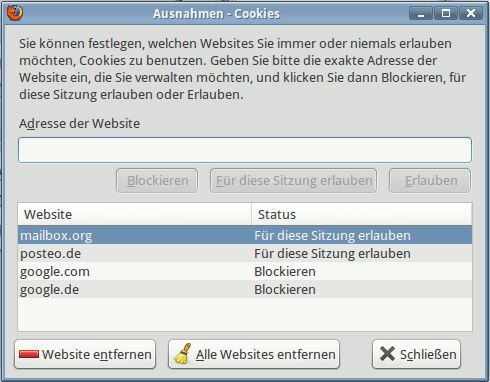Click the Firefox logo in title bar
This screenshot has height=382, width=490.
(x=15, y=13)
